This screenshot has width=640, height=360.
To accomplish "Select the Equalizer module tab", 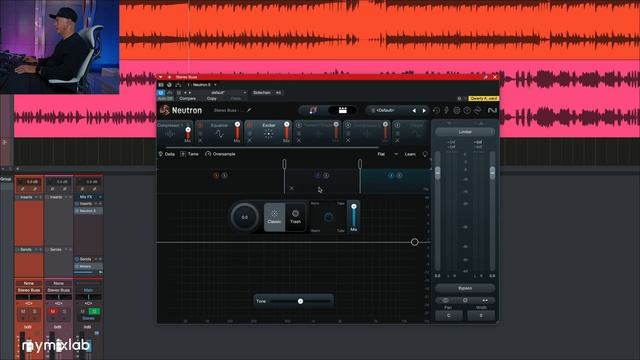I will click(x=219, y=132).
